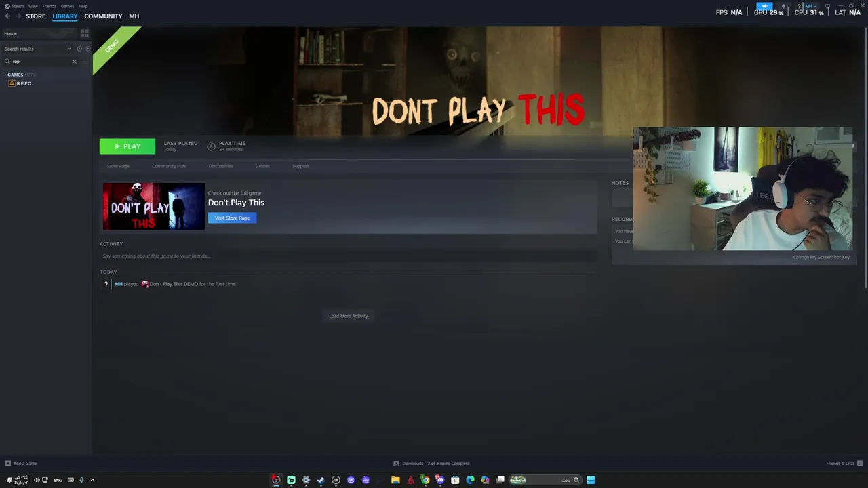Expand the MH account dropdown
This screenshot has height=488, width=868.
pyautogui.click(x=810, y=6)
